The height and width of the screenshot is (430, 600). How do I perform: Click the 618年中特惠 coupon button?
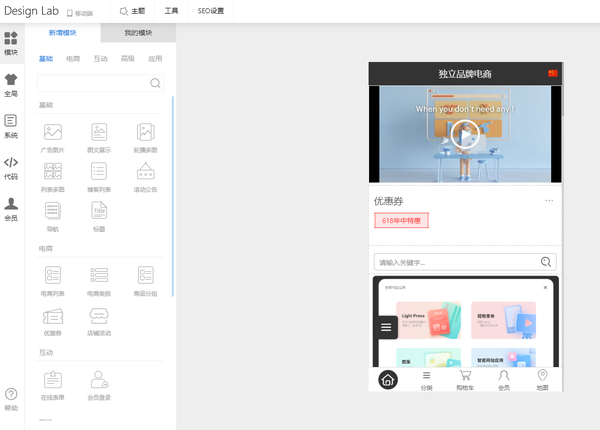(x=401, y=220)
